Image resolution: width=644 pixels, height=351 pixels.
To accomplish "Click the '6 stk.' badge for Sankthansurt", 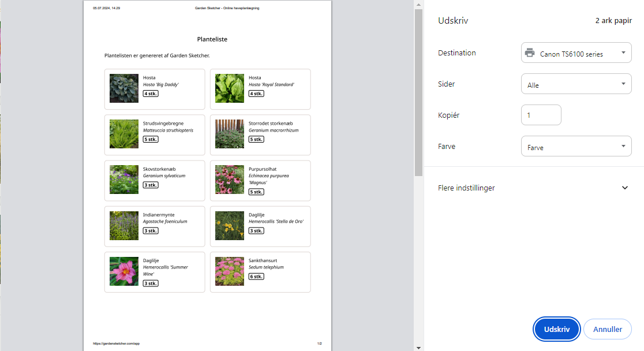I will (256, 277).
